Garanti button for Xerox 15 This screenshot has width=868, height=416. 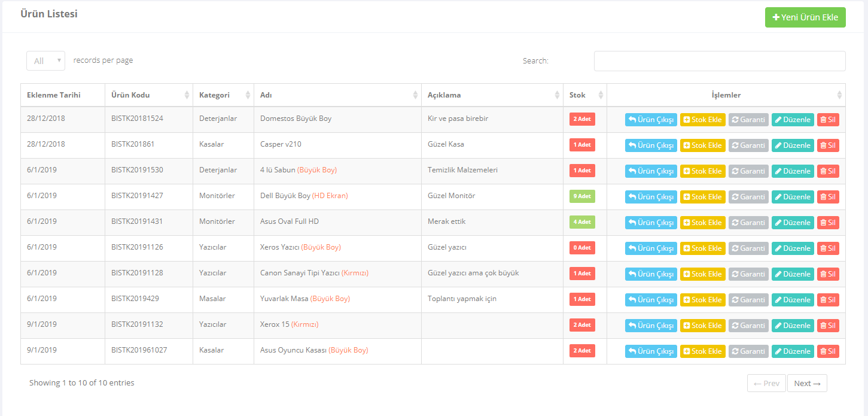748,326
